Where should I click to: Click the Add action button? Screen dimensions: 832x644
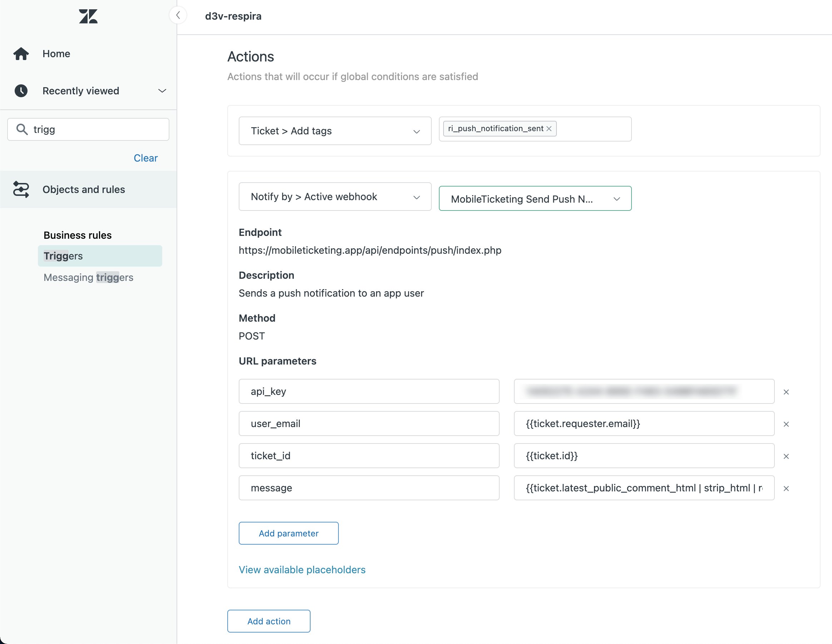coord(268,621)
